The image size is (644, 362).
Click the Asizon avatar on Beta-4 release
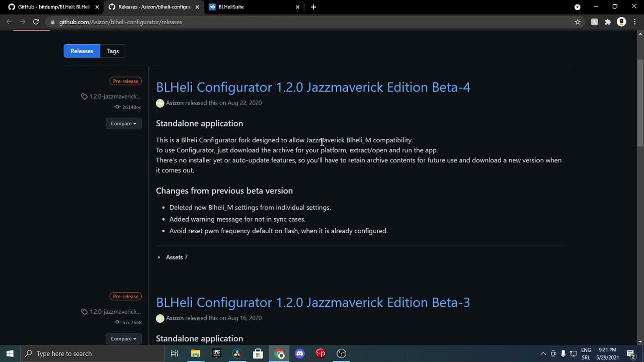pos(160,103)
